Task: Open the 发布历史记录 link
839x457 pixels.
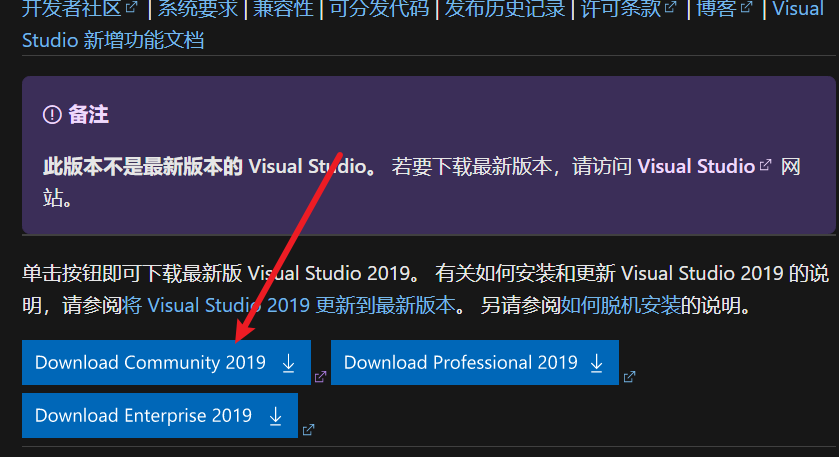Action: (505, 9)
